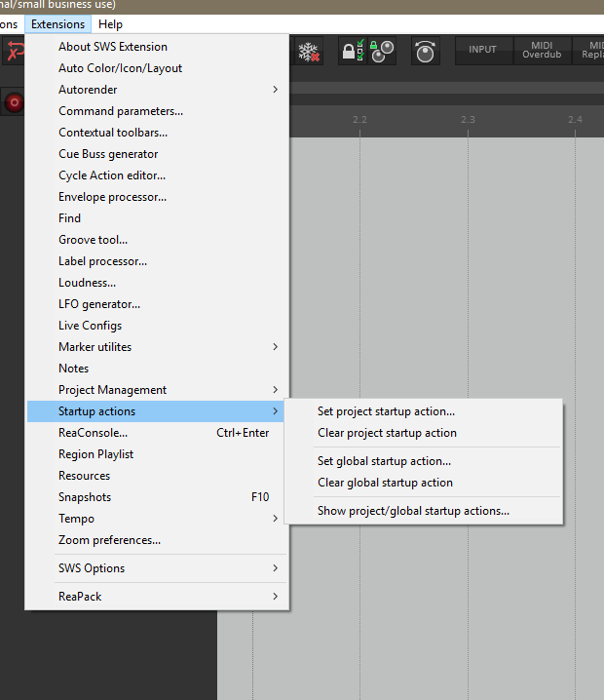Expand the Marker utilites submenu
Image resolution: width=604 pixels, height=700 pixels.
point(157,347)
